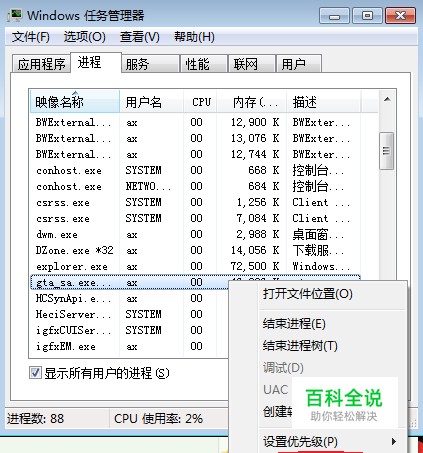Click 进程数: 88 in status bar
Viewport: 423px width, 453px height.
click(35, 419)
